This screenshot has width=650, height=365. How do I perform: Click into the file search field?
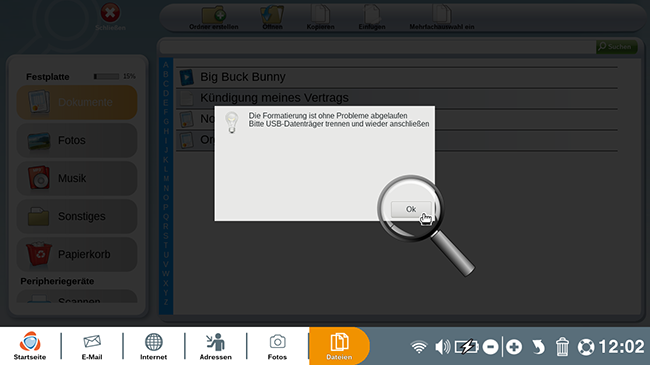click(x=377, y=47)
